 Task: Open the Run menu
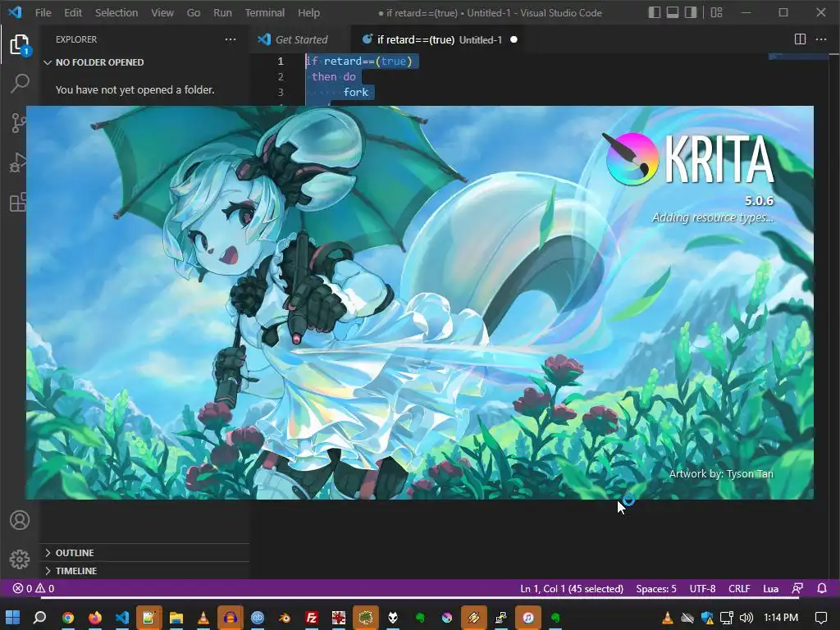pyautogui.click(x=222, y=12)
